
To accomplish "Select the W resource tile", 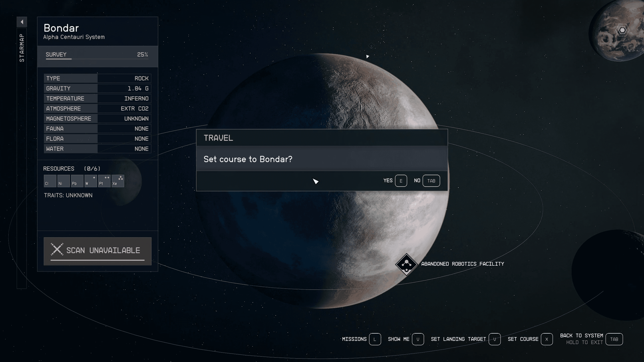I will (x=91, y=181).
